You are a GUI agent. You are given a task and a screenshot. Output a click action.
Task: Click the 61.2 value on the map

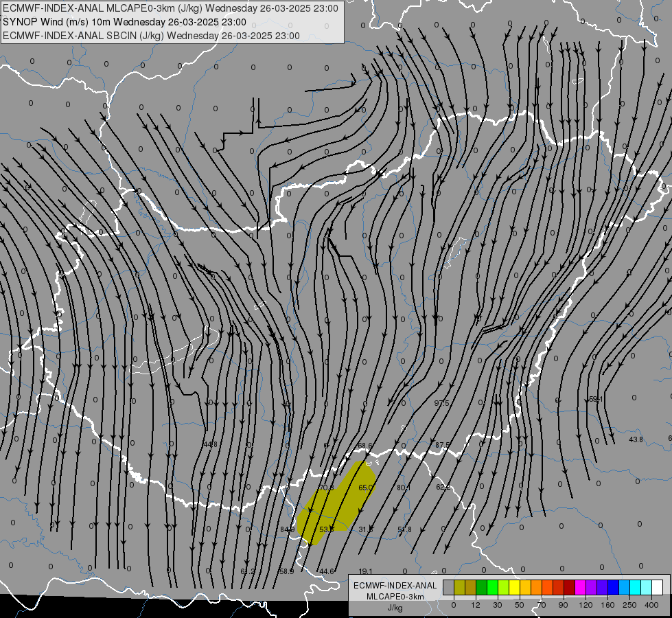pyautogui.click(x=248, y=572)
